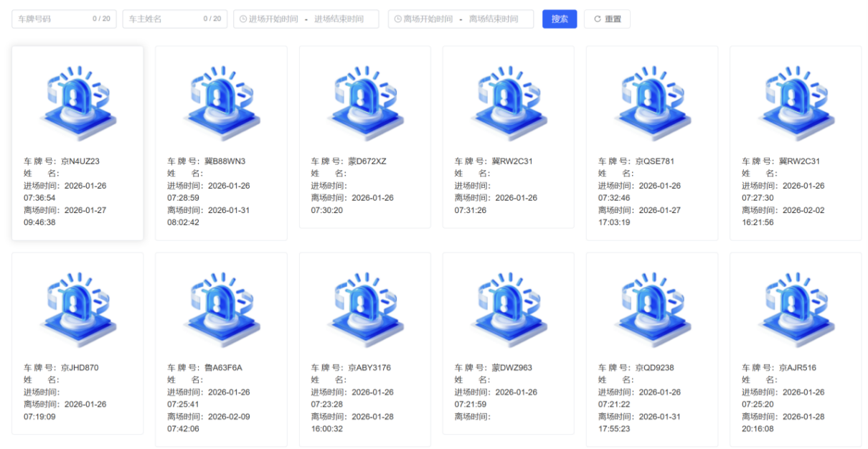Click the alarm icon of the card leaving 07:31:26

pos(508,103)
